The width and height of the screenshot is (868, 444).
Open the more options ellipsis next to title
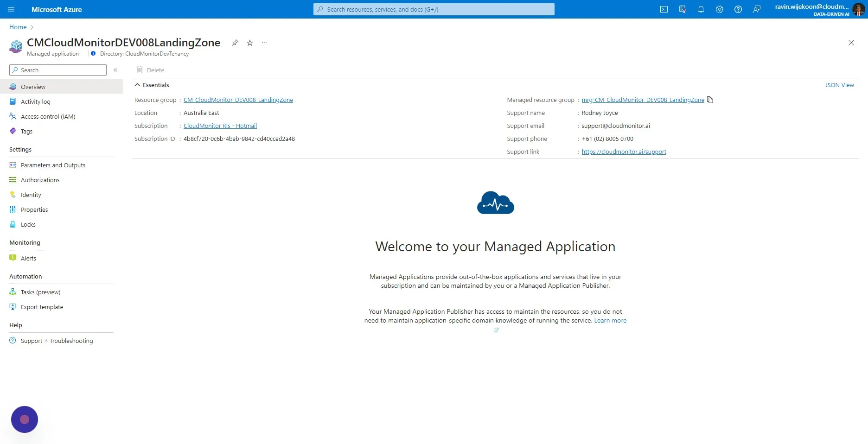(x=265, y=43)
